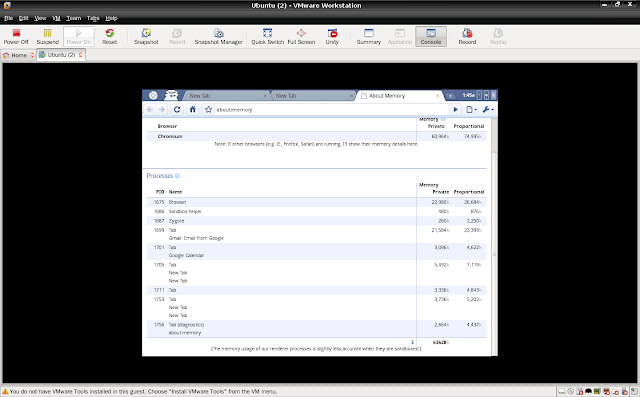Switch to Unity mode
Viewport: 640px width, 397px height.
coord(332,37)
